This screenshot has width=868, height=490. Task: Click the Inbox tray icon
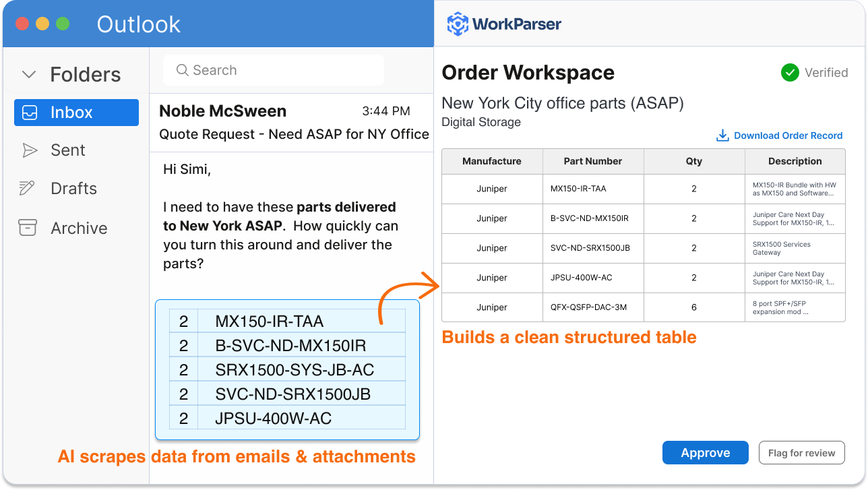29,113
